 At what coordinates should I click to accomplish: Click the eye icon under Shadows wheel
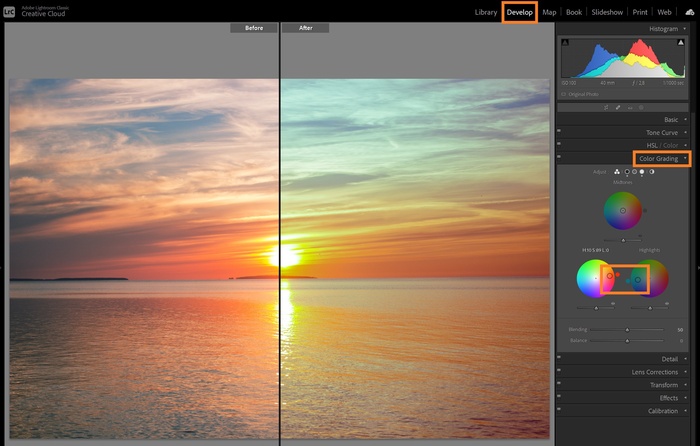click(613, 304)
